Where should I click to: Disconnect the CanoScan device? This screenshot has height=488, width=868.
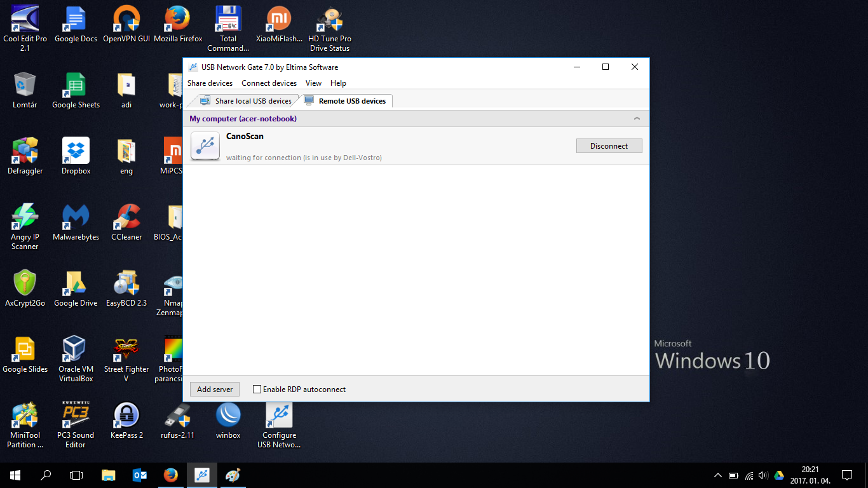[609, 146]
